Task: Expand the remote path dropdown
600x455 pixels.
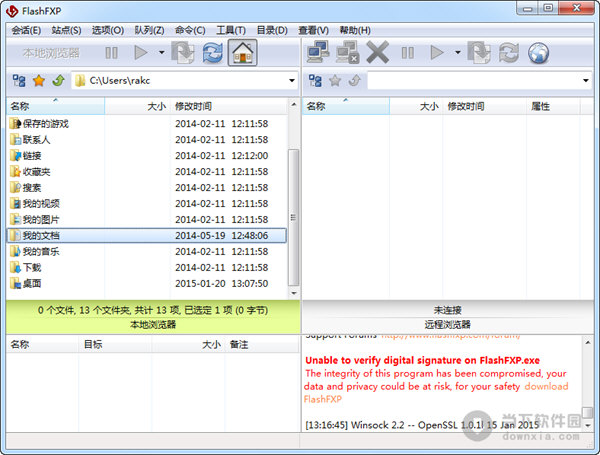Action: click(x=586, y=80)
